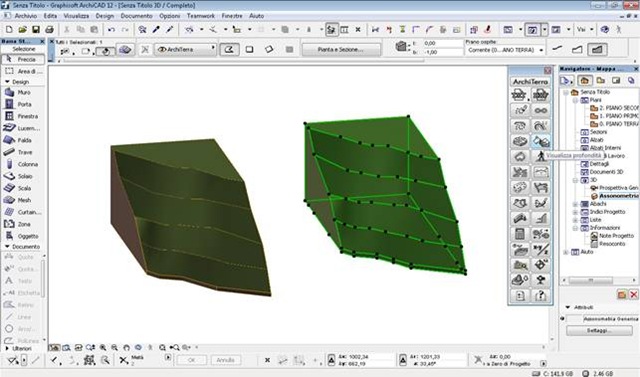Open the Opzioni menu
640x377 pixels.
(x=169, y=16)
